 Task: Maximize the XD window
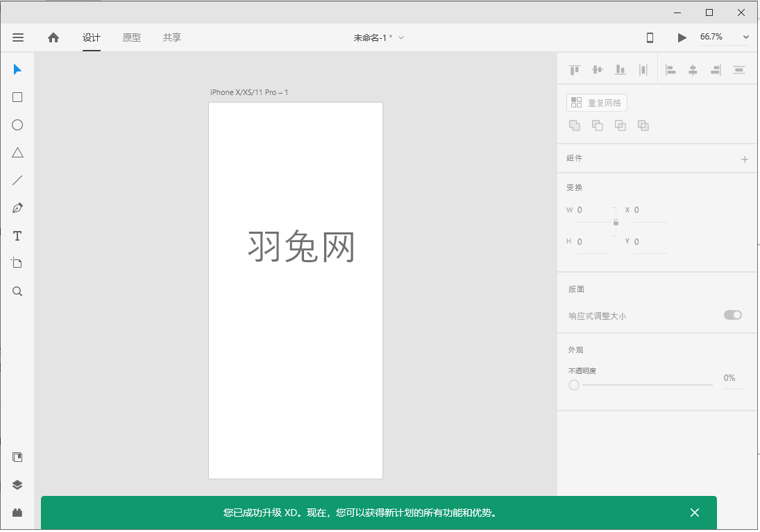tap(709, 12)
